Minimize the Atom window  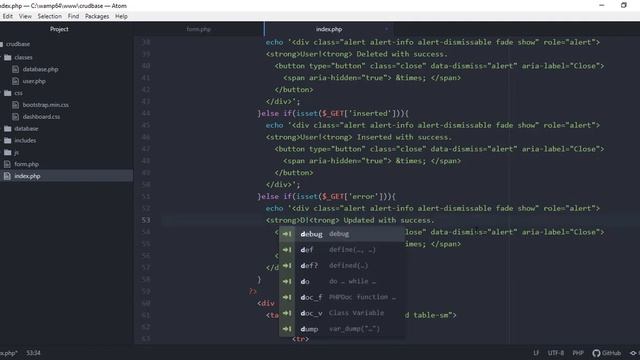click(x=602, y=5)
